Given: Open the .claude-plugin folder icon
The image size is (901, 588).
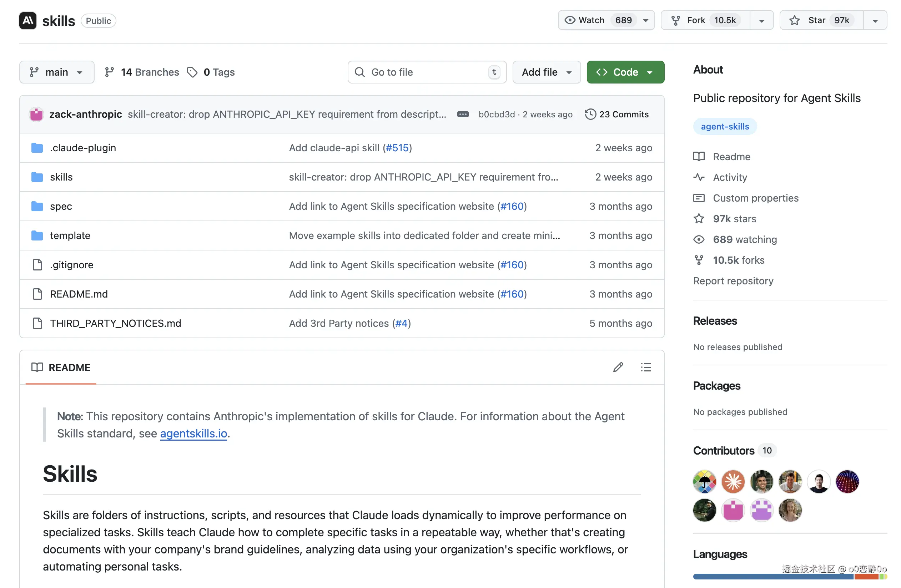Looking at the screenshot, I should pyautogui.click(x=37, y=148).
